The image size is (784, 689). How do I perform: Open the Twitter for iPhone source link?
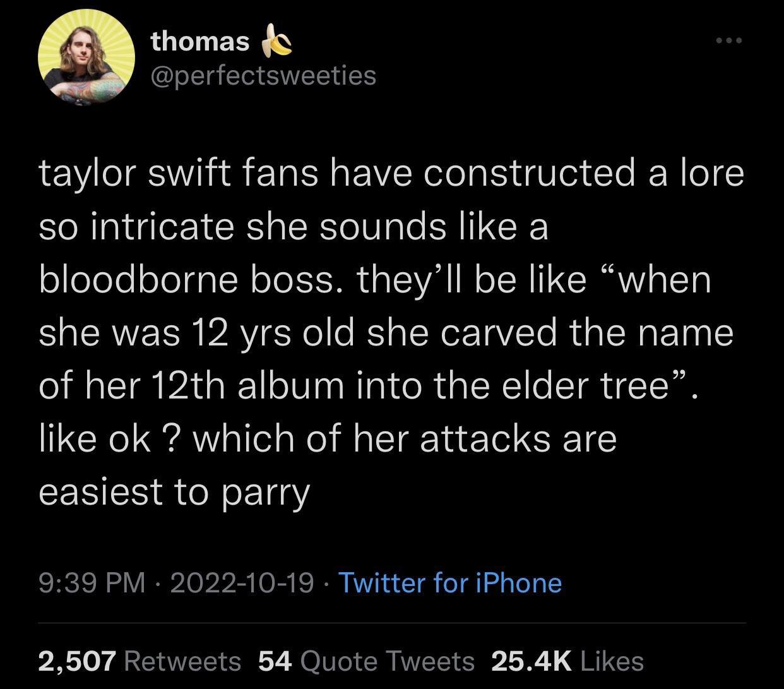point(449,583)
